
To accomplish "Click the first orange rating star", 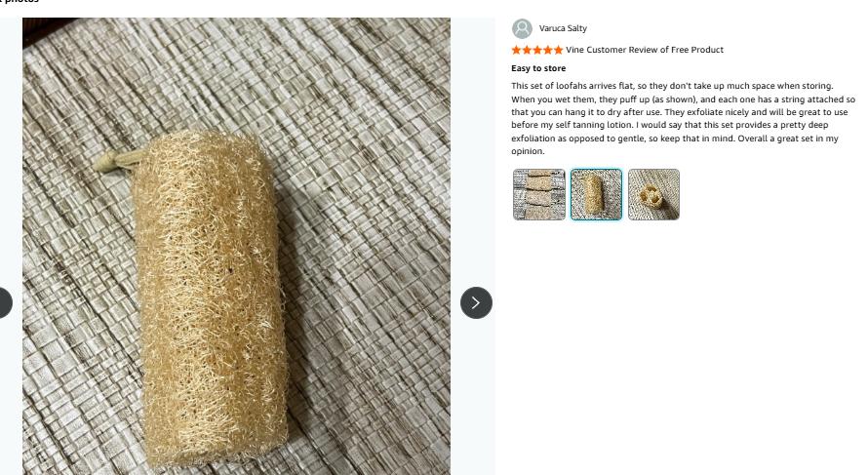I will pyautogui.click(x=517, y=50).
